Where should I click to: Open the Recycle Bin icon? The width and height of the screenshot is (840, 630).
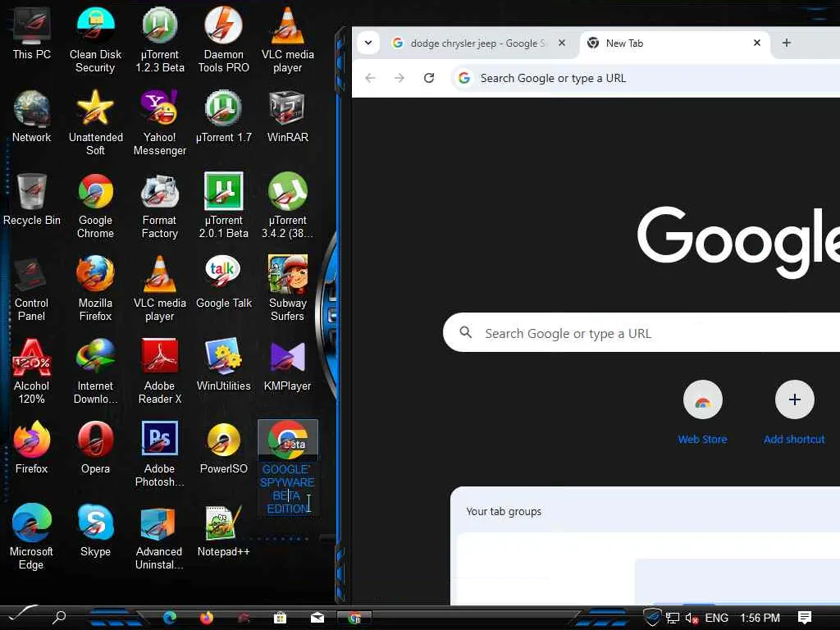[x=32, y=199]
